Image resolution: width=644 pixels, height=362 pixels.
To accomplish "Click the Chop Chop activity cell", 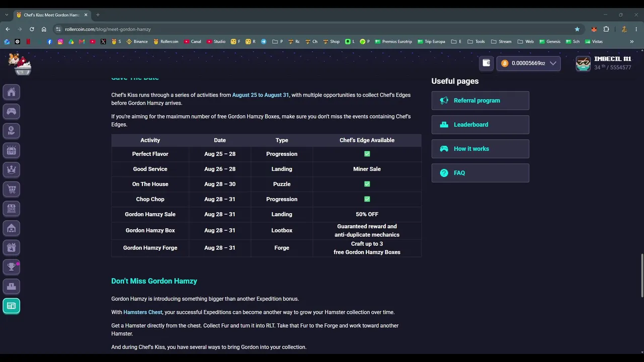I will [x=150, y=199].
